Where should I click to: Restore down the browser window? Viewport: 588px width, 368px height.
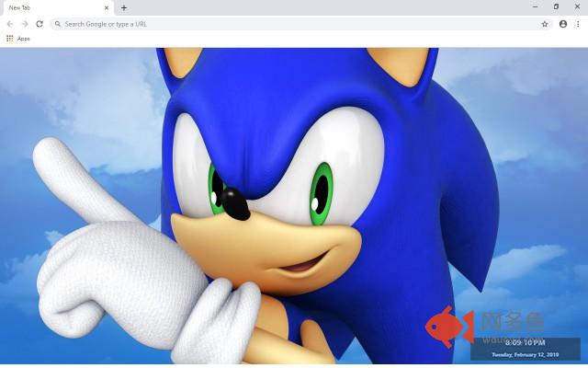point(556,6)
